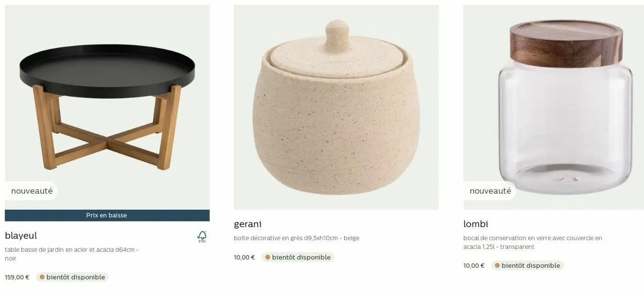
Task: Open the blayeul product title link
Action: (x=21, y=235)
